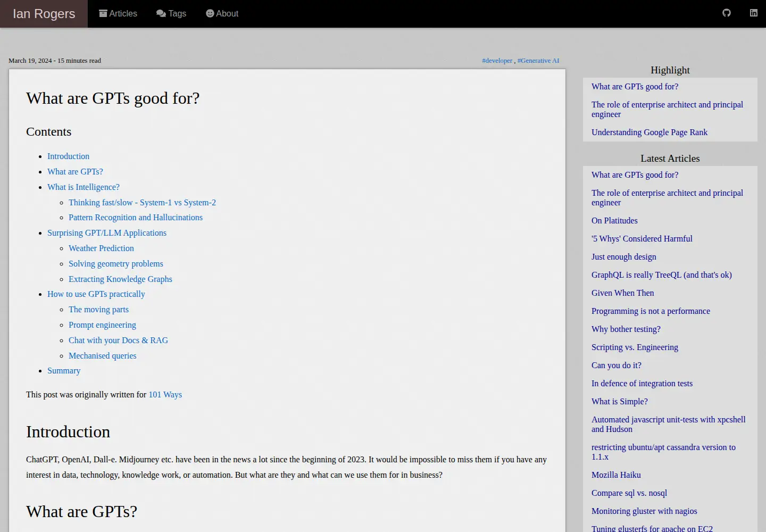Go to 'Prompt engineering' subsection
The height and width of the screenshot is (532, 766).
tap(102, 325)
